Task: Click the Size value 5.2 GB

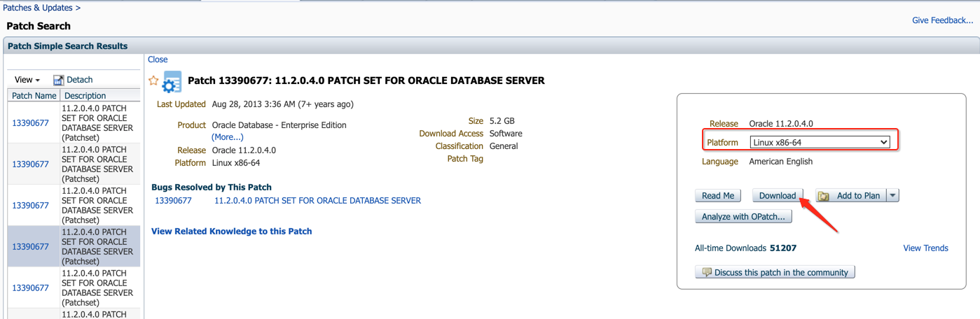Action: pyautogui.click(x=502, y=121)
